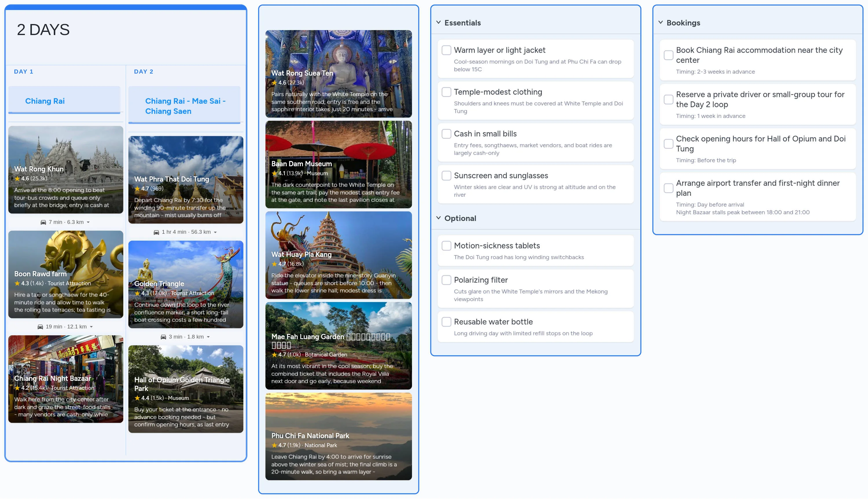Screen dimensions: 868x499
Task: Click car icon on 3 min route
Action: (x=163, y=337)
